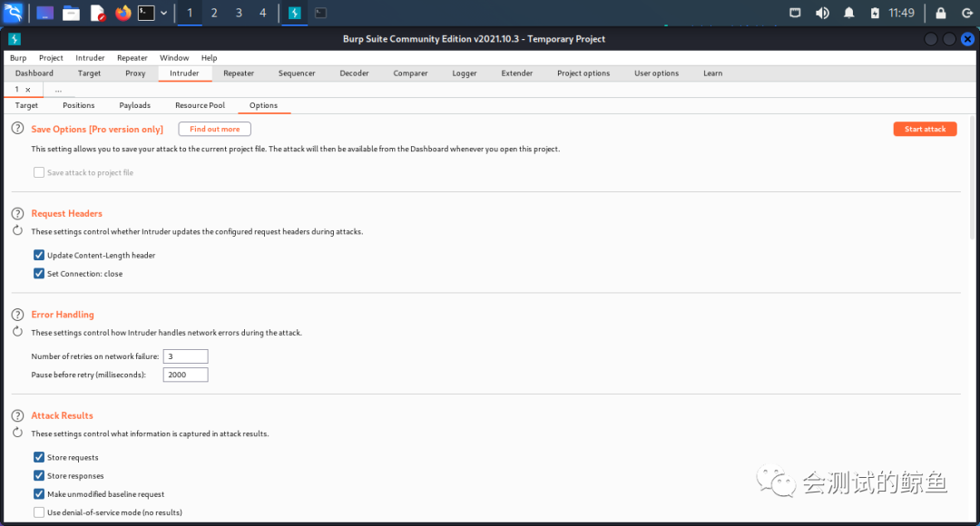The image size is (980, 526).
Task: Switch to the main Target tab
Action: [89, 73]
